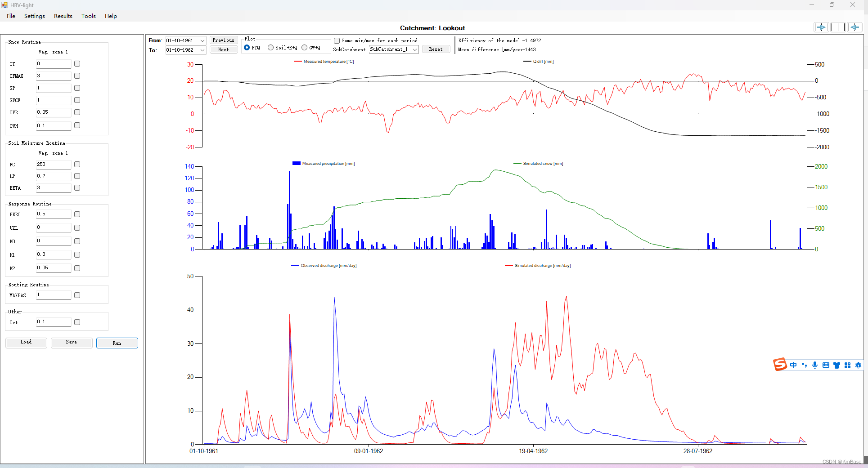Open the SubCatchment dropdown
This screenshot has height=468, width=868.
point(414,49)
